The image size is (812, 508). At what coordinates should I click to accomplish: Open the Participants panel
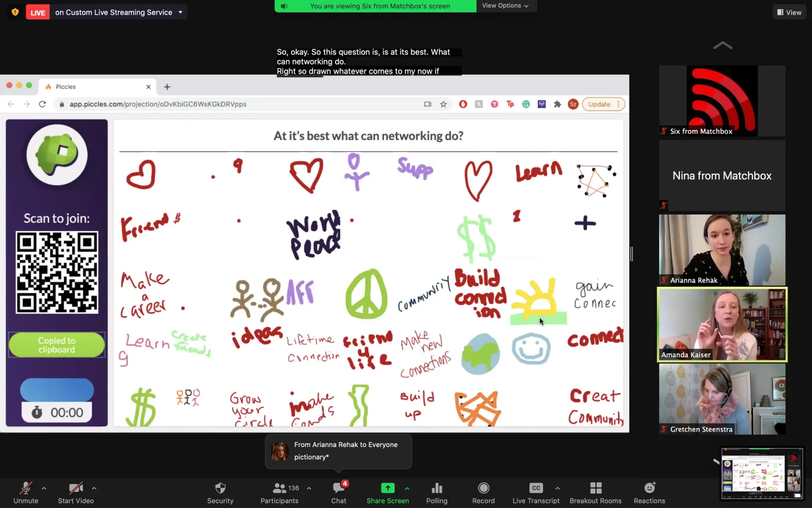tap(279, 489)
